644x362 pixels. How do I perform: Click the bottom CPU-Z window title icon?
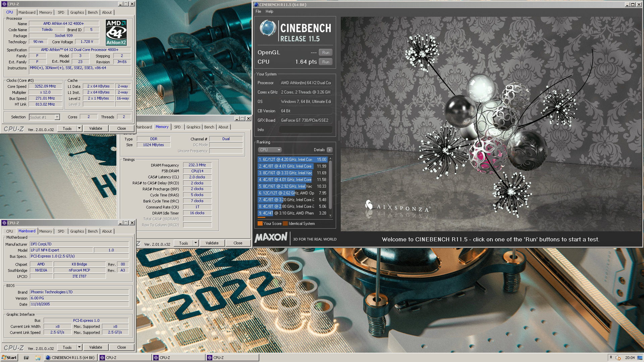[x=4, y=223]
